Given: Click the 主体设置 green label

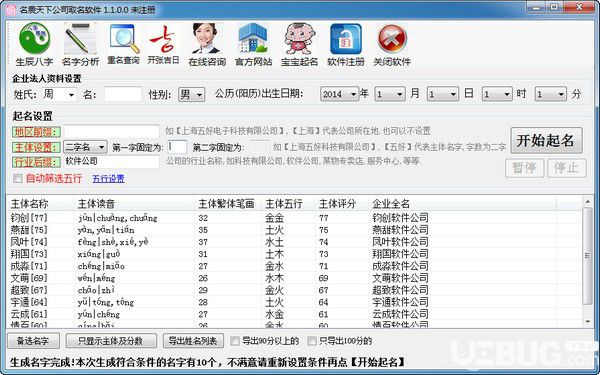Looking at the screenshot, I should click(x=36, y=147).
